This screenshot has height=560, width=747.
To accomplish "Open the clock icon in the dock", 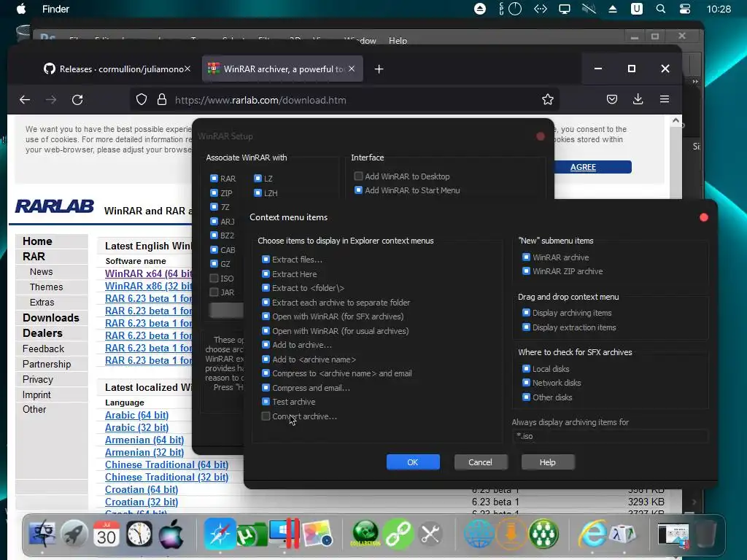I will [x=139, y=534].
